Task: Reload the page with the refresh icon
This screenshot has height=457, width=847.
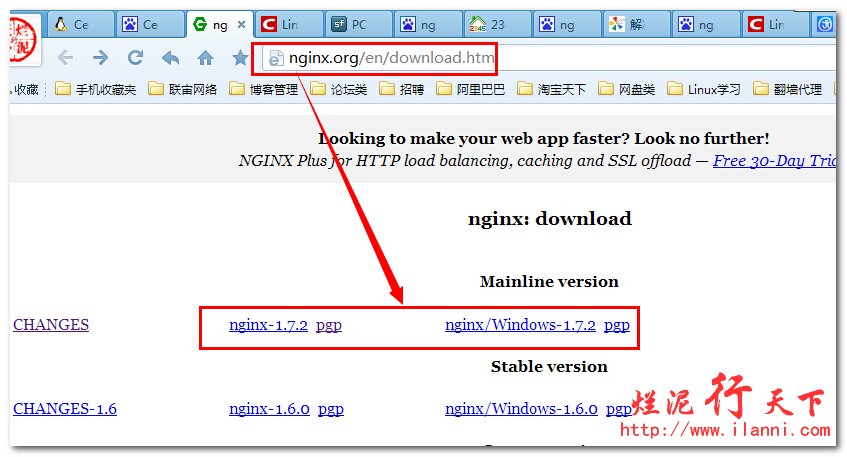Action: 135,58
